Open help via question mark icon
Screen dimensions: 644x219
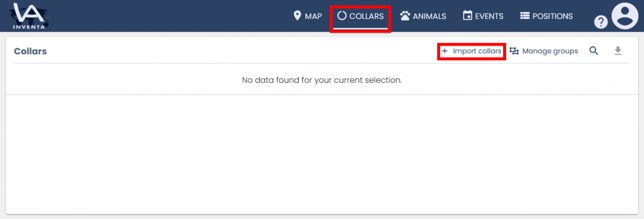click(x=601, y=22)
